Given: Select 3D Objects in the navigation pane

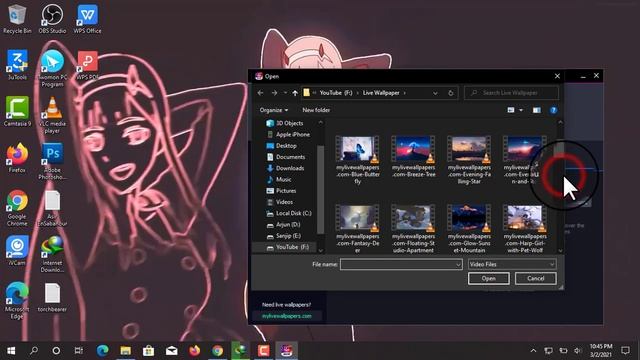Looking at the screenshot, I should click(x=289, y=123).
